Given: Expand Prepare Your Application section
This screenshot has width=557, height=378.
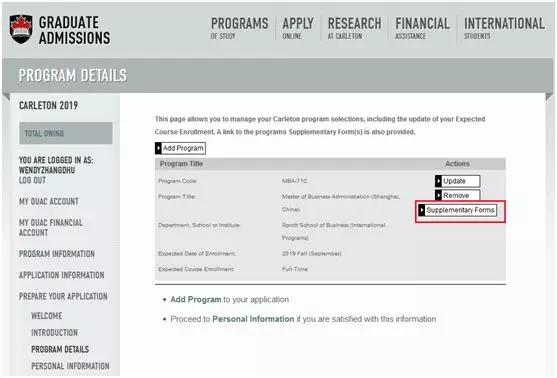Looking at the screenshot, I should [63, 296].
